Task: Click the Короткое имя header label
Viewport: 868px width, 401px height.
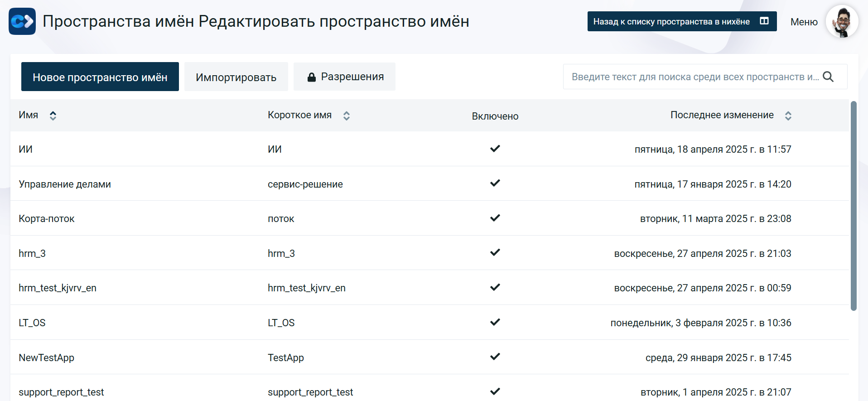Action: pyautogui.click(x=299, y=115)
